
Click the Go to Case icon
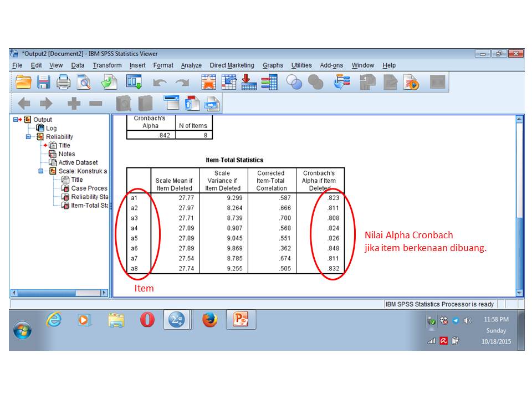[229, 82]
